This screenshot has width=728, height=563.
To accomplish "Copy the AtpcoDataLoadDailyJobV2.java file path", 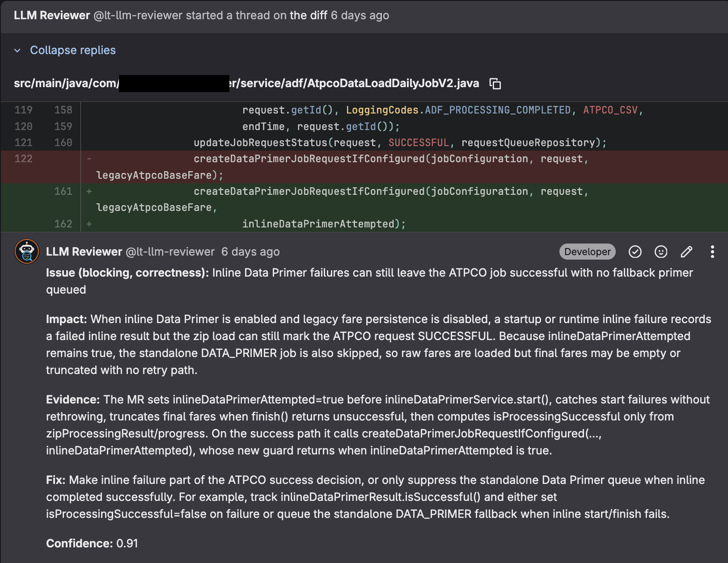I will tap(495, 84).
